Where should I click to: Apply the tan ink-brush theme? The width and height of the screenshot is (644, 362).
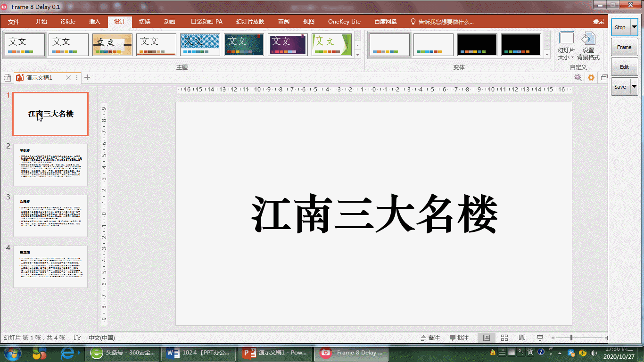(112, 45)
